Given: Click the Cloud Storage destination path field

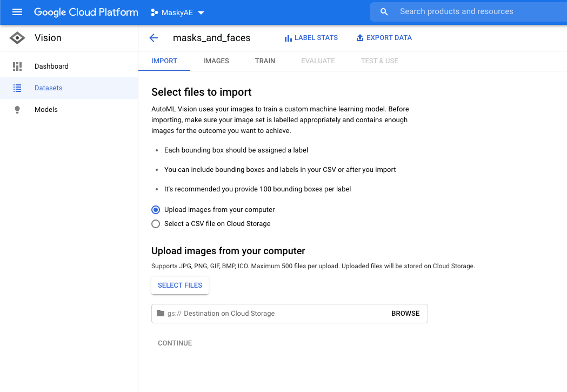Looking at the screenshot, I should [270, 314].
